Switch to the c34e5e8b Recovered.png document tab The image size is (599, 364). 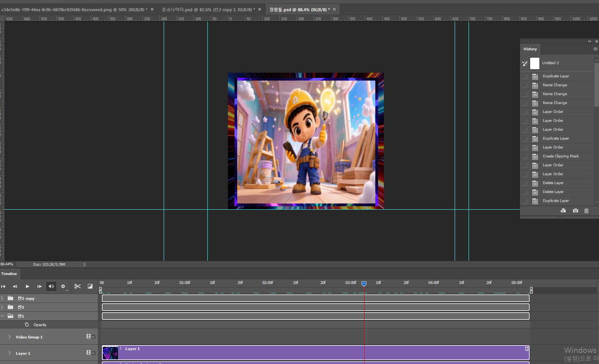(x=74, y=9)
